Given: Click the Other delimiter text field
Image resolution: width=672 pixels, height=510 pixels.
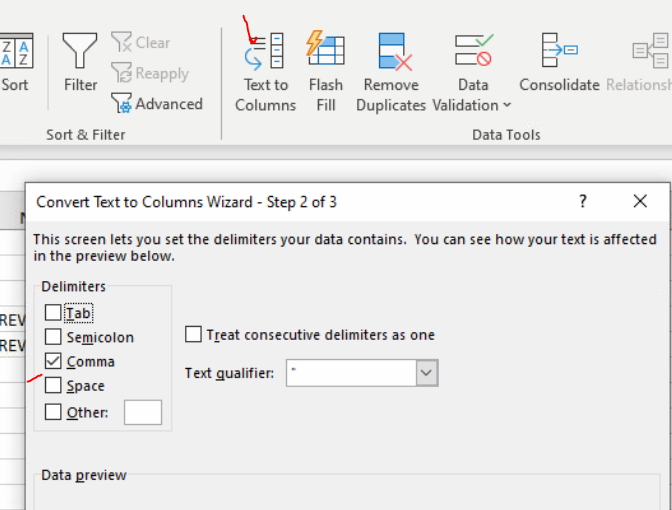Looking at the screenshot, I should tap(143, 412).
